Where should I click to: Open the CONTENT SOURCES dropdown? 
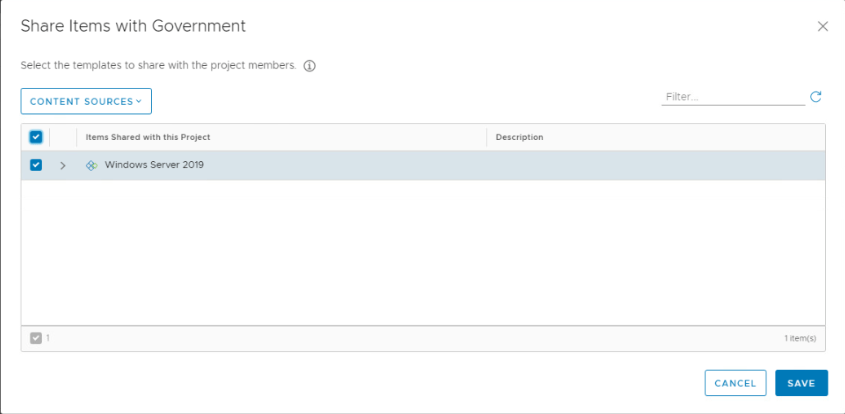(x=85, y=101)
